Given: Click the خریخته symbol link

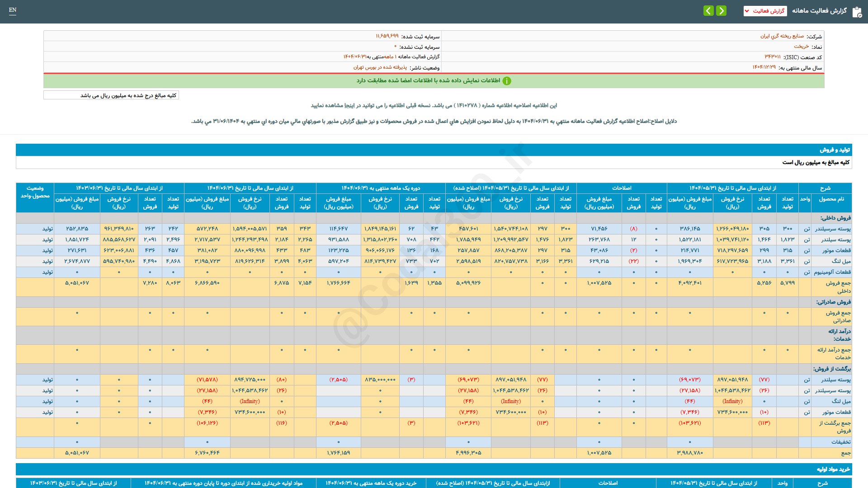Looking at the screenshot, I should [801, 47].
